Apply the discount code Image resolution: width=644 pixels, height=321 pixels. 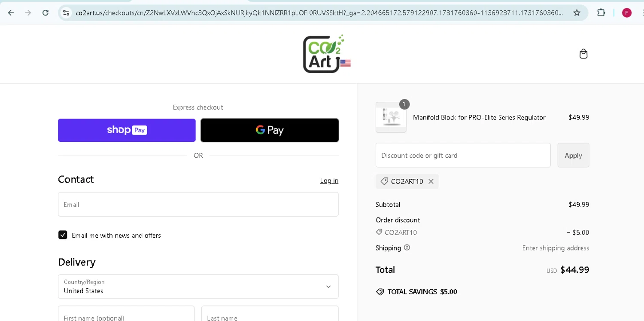[x=573, y=155]
